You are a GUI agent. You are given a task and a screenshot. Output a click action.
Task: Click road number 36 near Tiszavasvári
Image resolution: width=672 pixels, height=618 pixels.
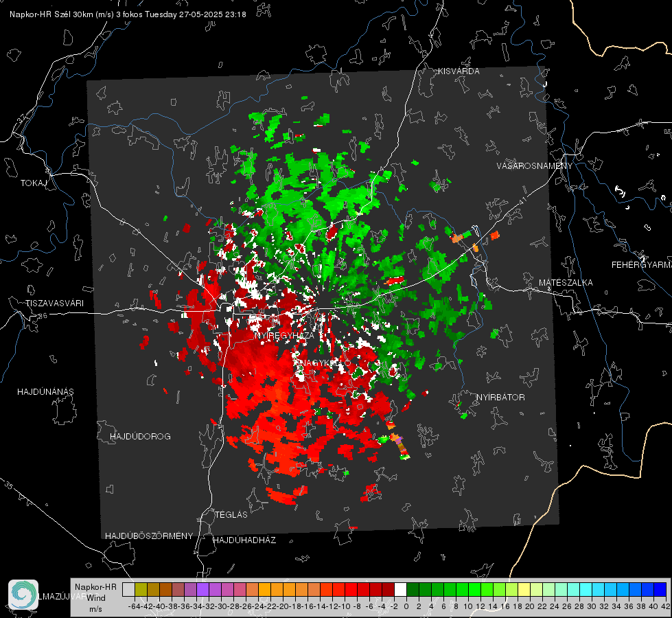coord(43,316)
